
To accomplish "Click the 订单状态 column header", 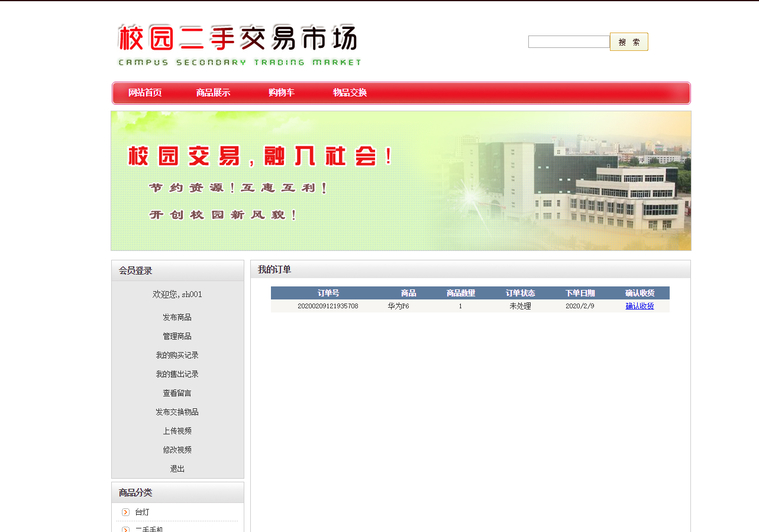I will pyautogui.click(x=521, y=293).
